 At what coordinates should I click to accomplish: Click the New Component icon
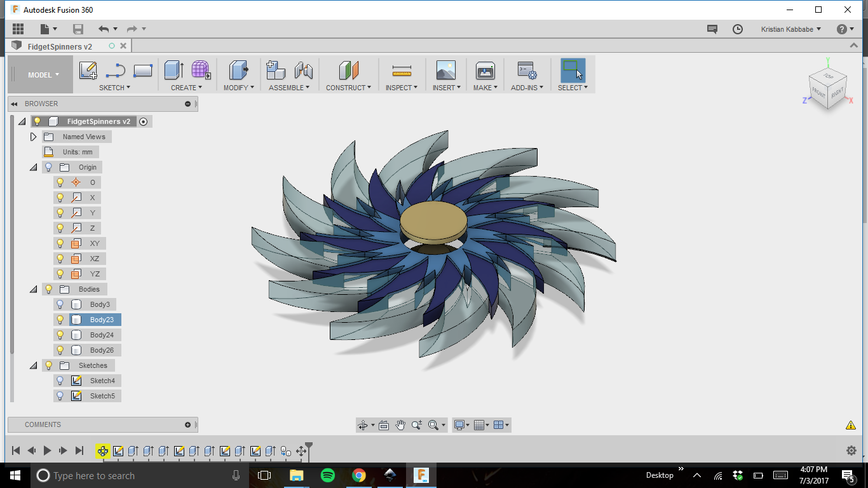click(276, 70)
